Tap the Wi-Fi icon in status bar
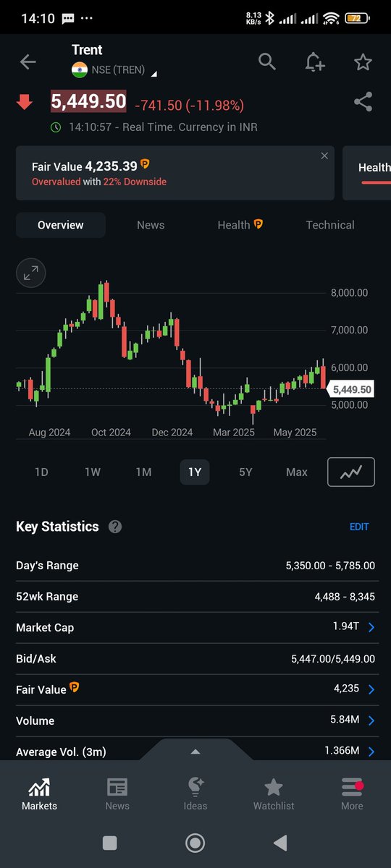 332,18
